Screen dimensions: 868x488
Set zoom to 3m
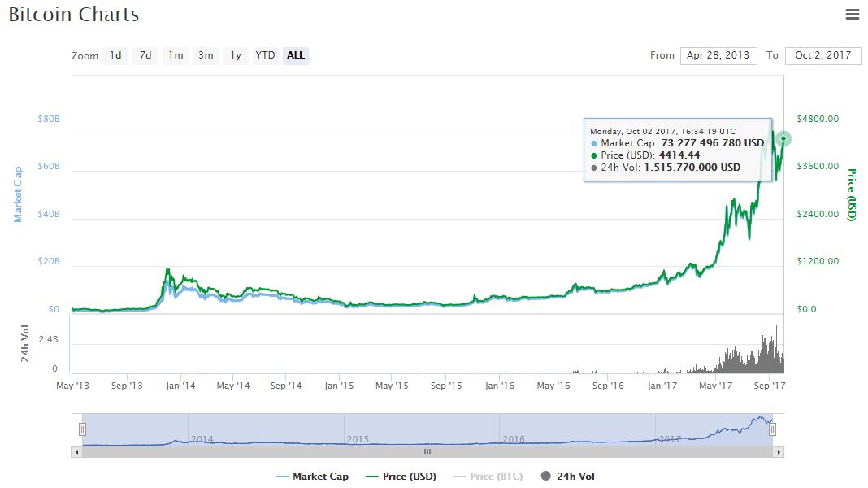pyautogui.click(x=206, y=55)
